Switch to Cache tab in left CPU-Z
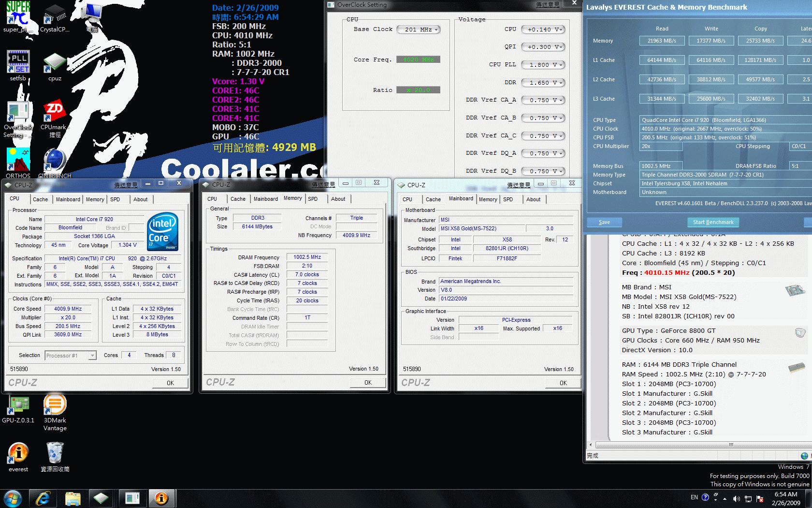Viewport: 812px width, 508px height. click(40, 199)
